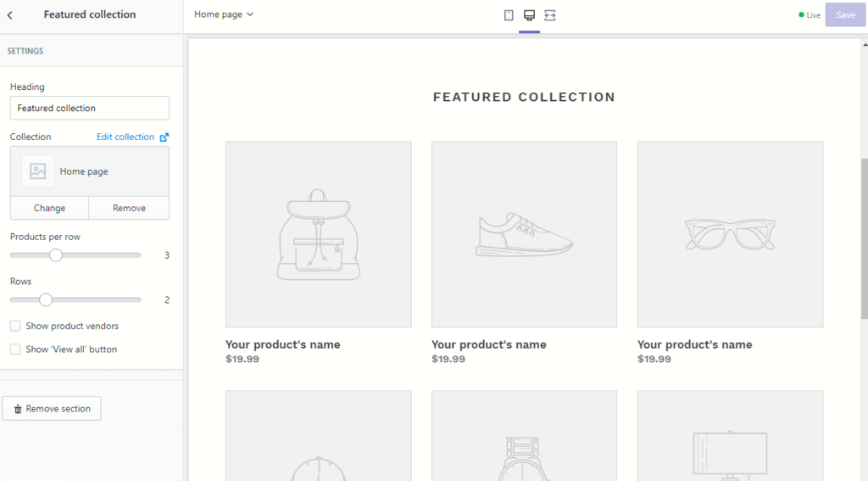The height and width of the screenshot is (481, 868).
Task: Click the SETTINGS panel label
Action: point(25,51)
